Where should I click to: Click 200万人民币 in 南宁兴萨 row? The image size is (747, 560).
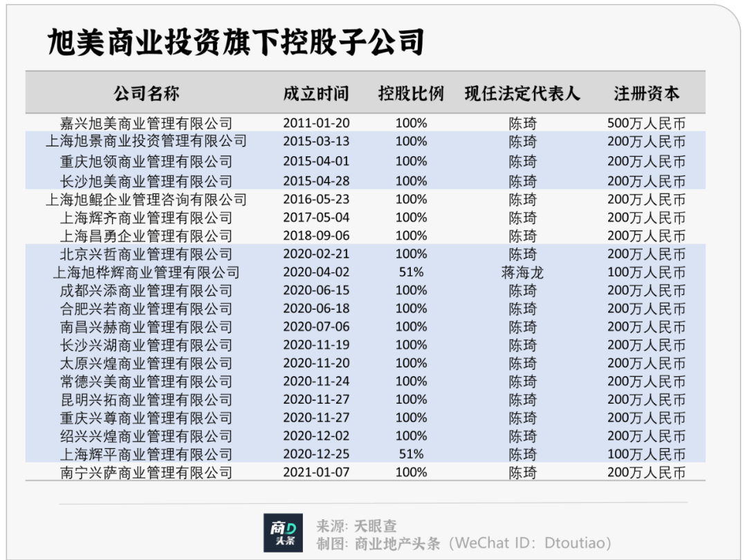coord(646,472)
